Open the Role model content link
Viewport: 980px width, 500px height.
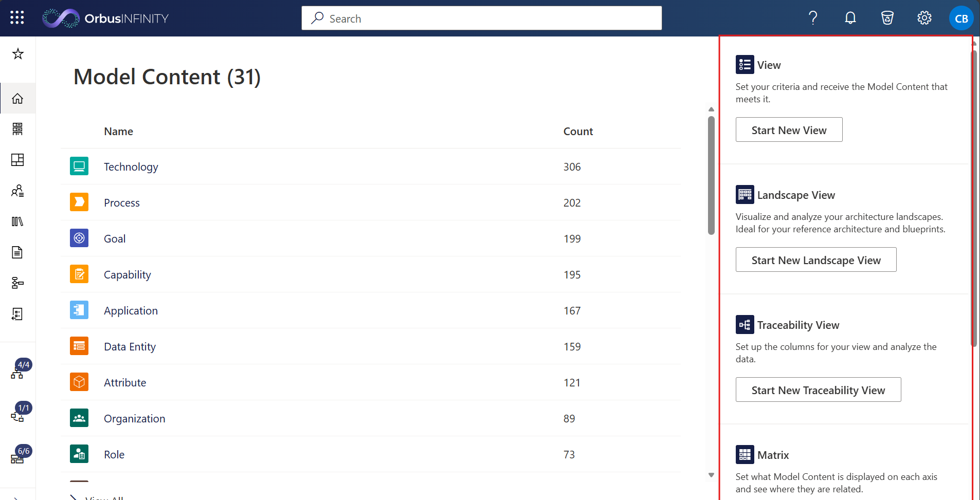[114, 455]
